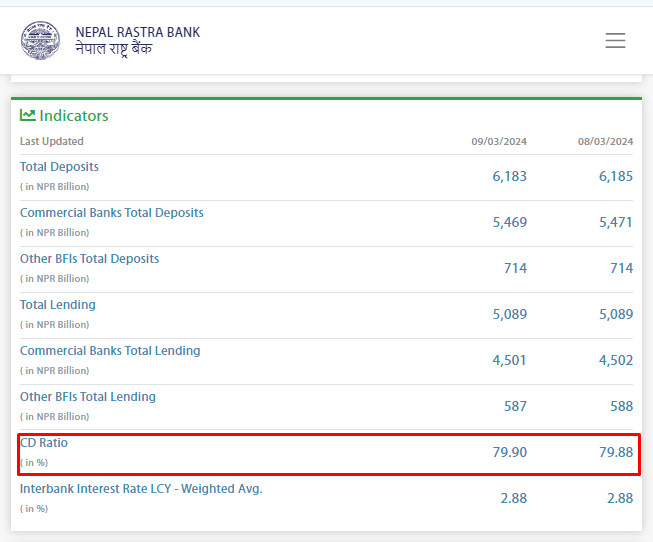
Task: Open Interbank Interest Rate LCY link
Action: coord(141,489)
